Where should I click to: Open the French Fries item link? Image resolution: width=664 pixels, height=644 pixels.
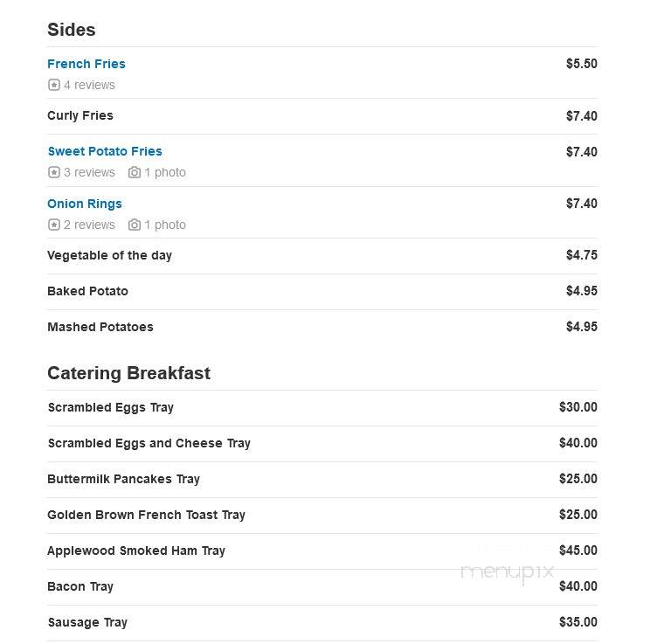86,64
